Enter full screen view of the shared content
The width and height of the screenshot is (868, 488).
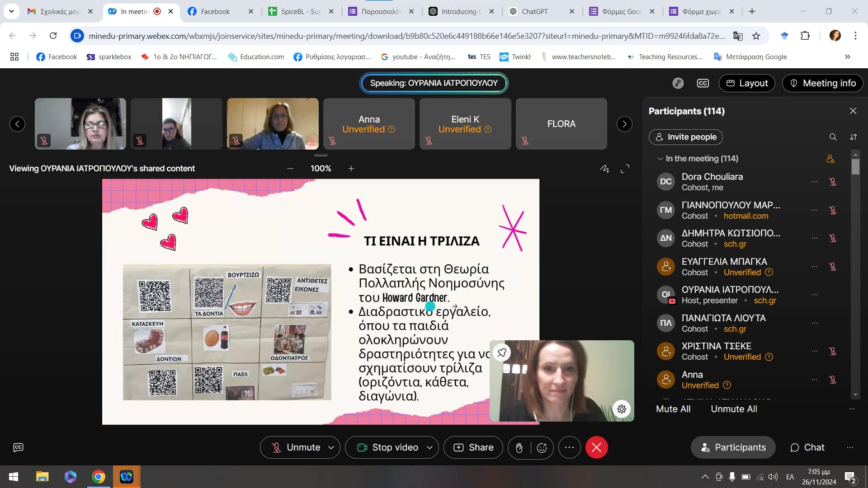point(625,169)
